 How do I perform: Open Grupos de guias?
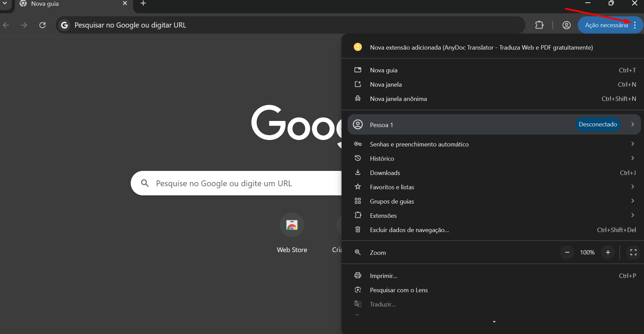point(493,201)
